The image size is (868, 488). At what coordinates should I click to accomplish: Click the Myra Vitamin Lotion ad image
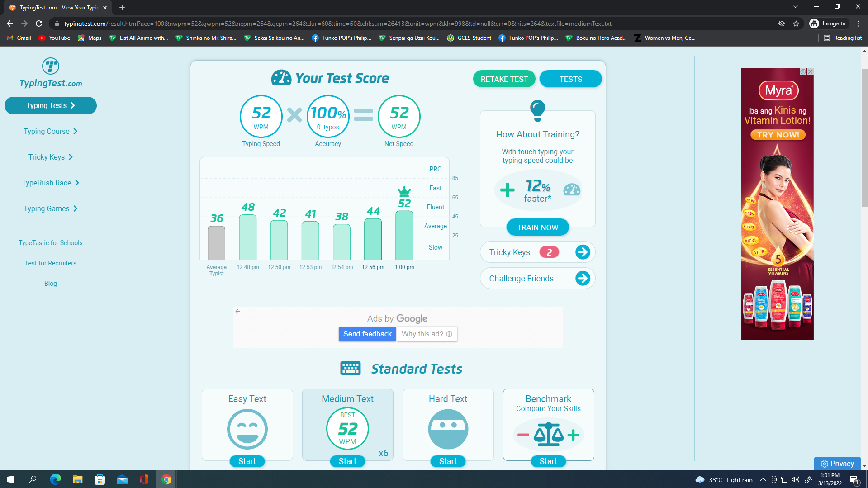pyautogui.click(x=777, y=204)
